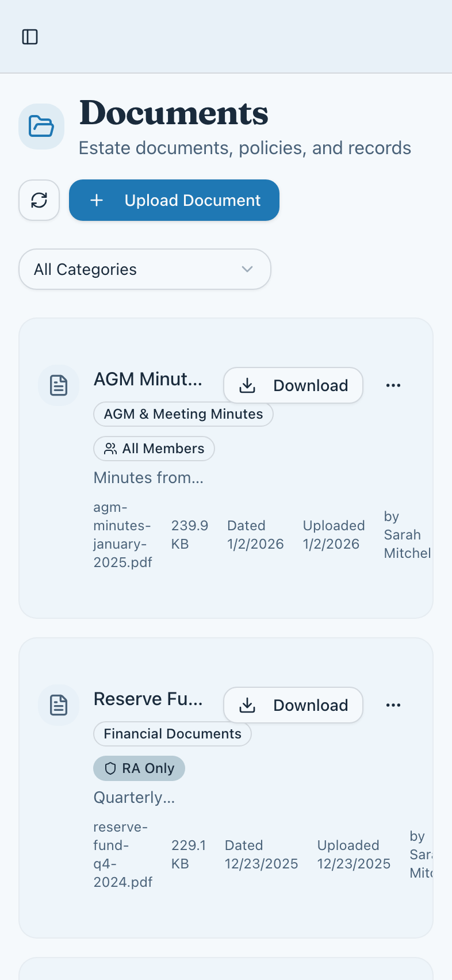
Task: Select the AGM & Meeting Minutes tag
Action: [183, 414]
